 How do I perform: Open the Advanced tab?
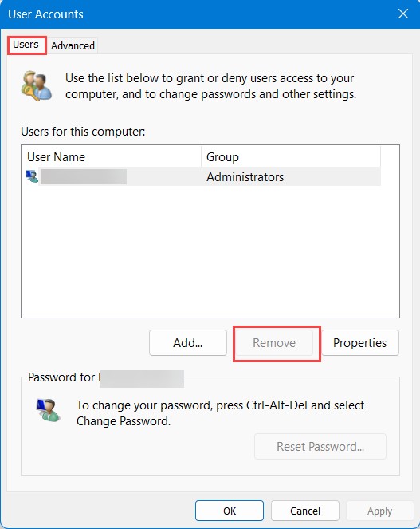pos(73,45)
